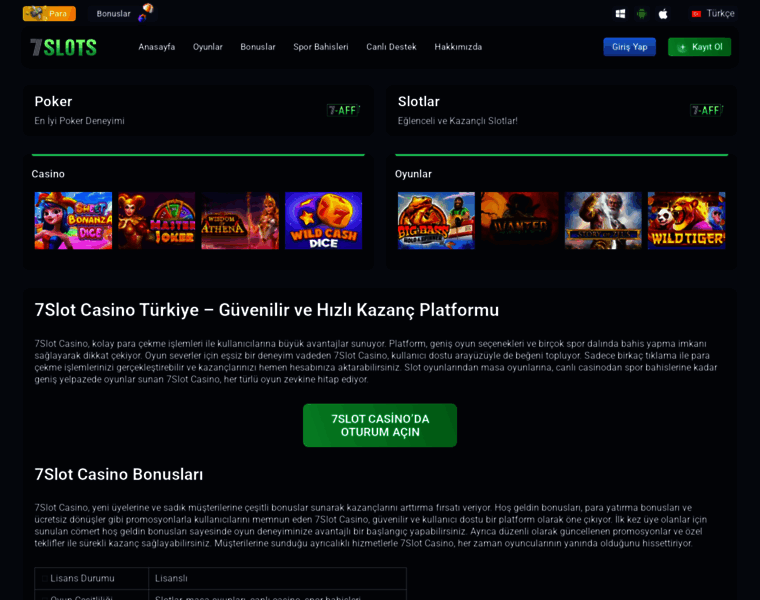Viewport: 760px width, 600px height.
Task: Click the 7-AFF badge in Slotlar card
Action: pyautogui.click(x=707, y=111)
